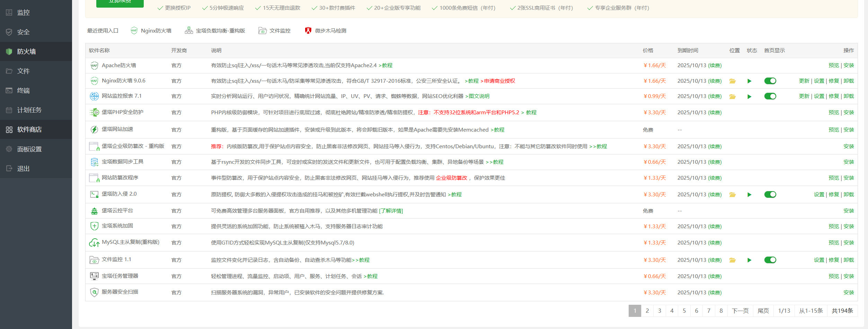Click the 宝塔系统加固 shield icon
Image resolution: width=868 pixels, height=329 pixels.
click(x=94, y=226)
